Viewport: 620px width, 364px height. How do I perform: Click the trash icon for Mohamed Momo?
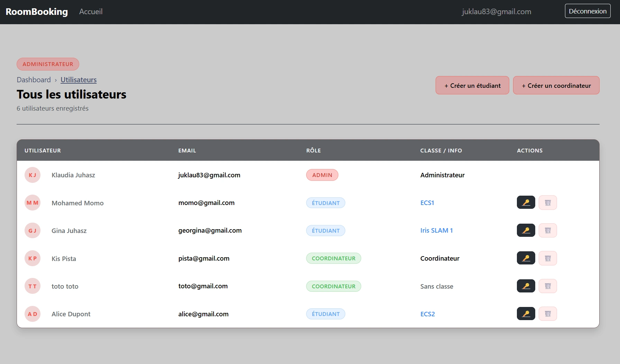(548, 203)
